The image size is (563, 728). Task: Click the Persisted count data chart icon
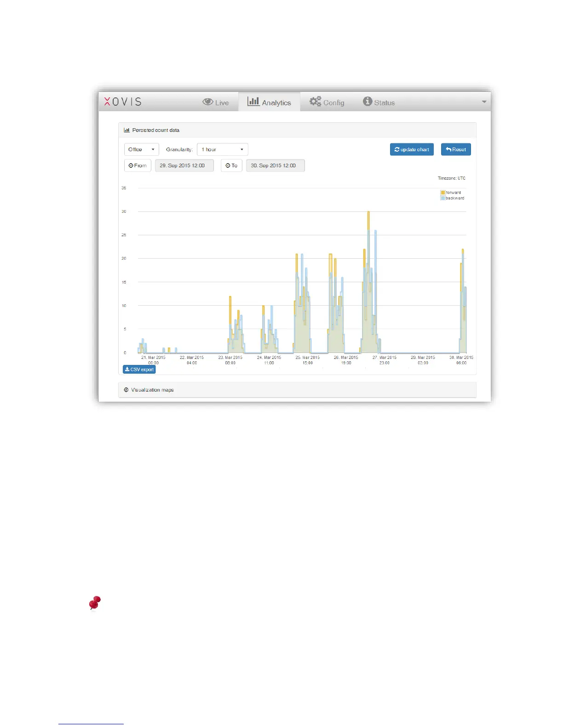point(126,131)
